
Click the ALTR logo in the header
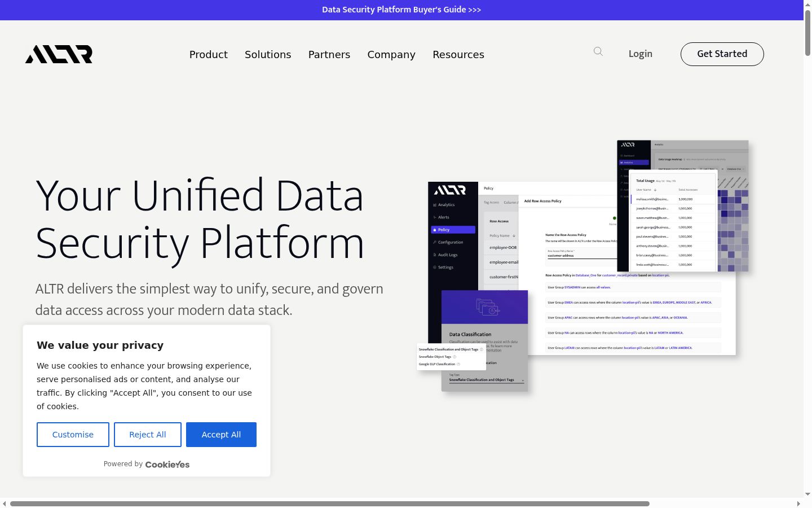point(59,54)
